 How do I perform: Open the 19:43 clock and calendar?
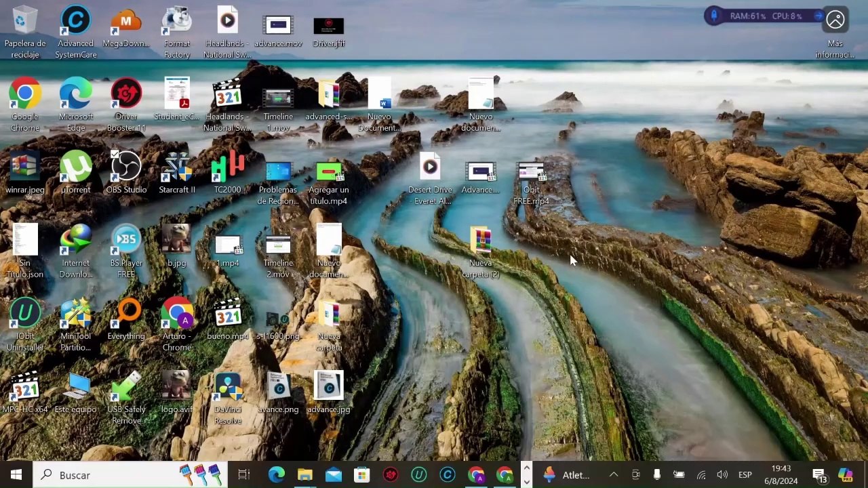[781, 474]
